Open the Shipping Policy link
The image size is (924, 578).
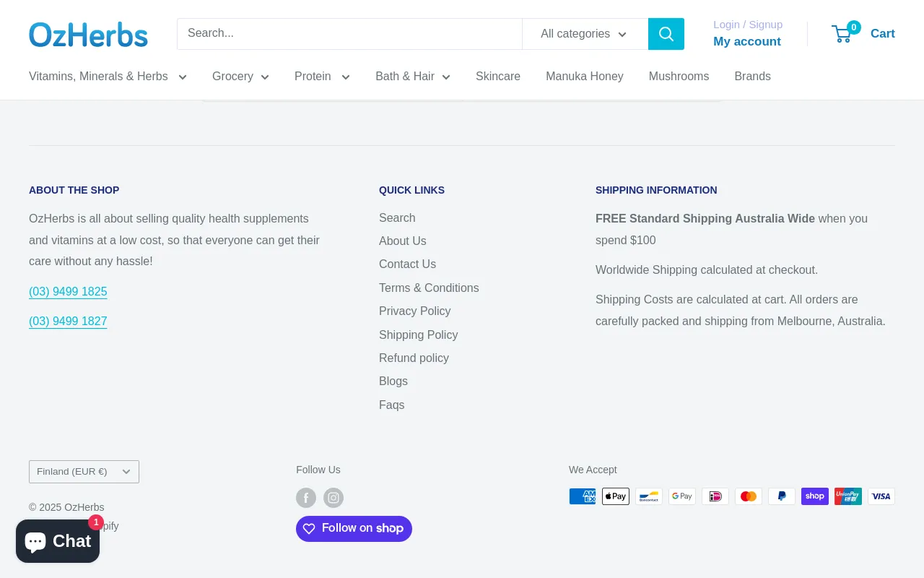tap(418, 335)
